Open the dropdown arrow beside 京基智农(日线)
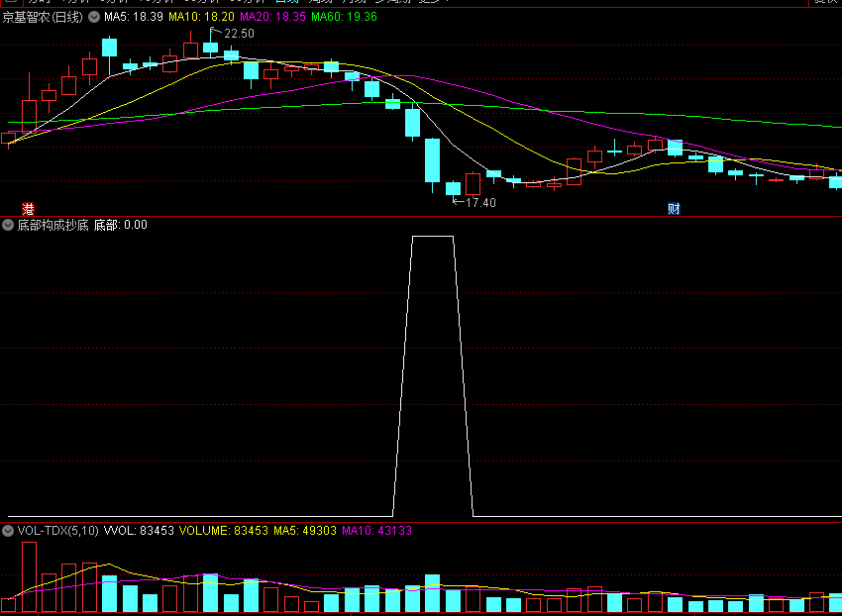Screen dimensions: 842x616 coord(94,17)
